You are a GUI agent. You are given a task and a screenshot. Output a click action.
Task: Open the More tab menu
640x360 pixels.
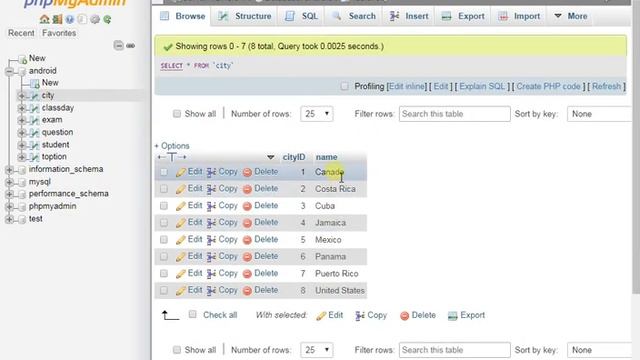point(571,16)
